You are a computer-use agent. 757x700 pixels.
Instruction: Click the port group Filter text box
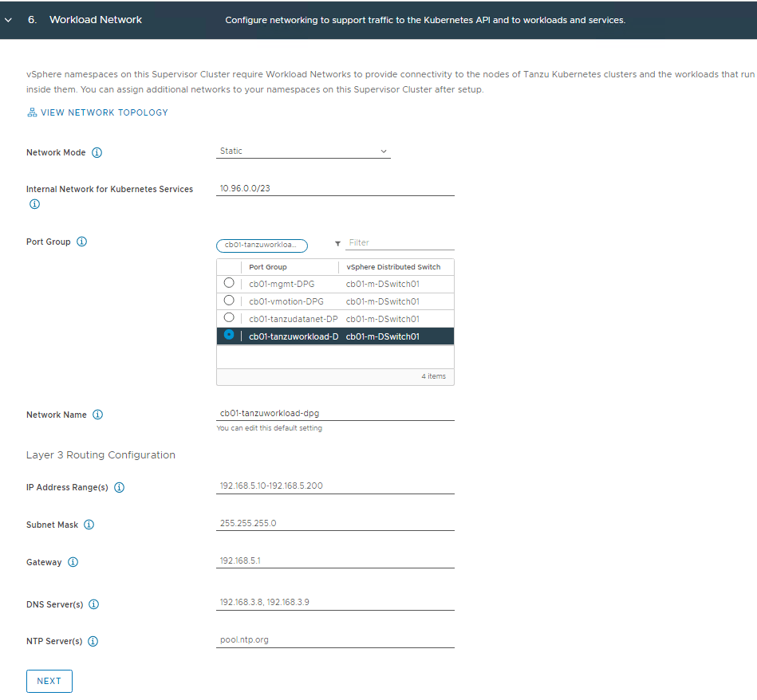(400, 242)
